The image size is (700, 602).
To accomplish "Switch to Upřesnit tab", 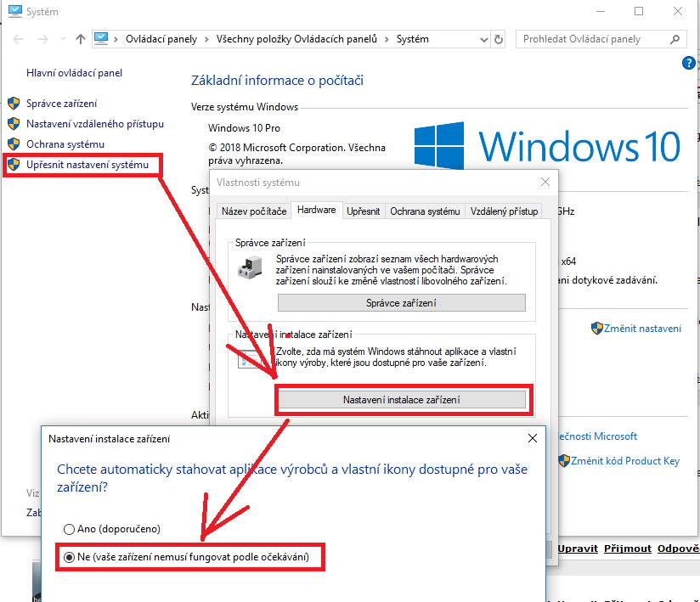I will click(364, 211).
